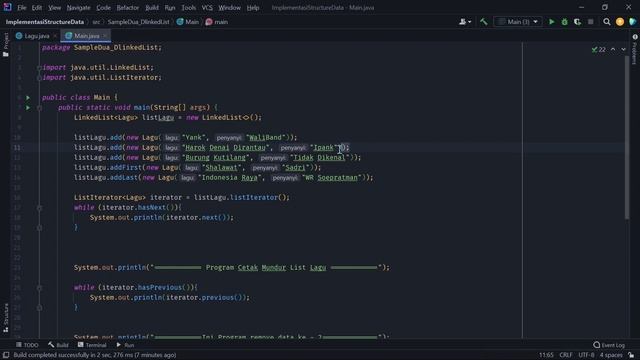
Task: Open the Window menu
Action: [x=229, y=7]
